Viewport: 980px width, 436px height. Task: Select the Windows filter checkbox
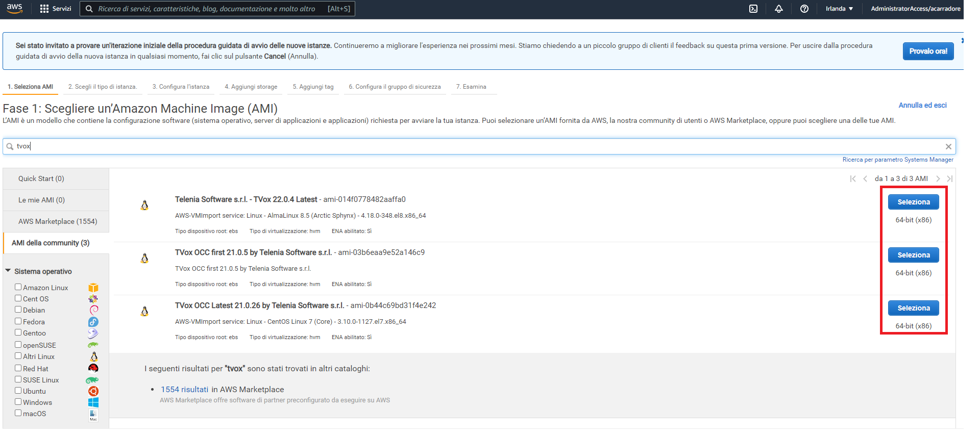[18, 402]
